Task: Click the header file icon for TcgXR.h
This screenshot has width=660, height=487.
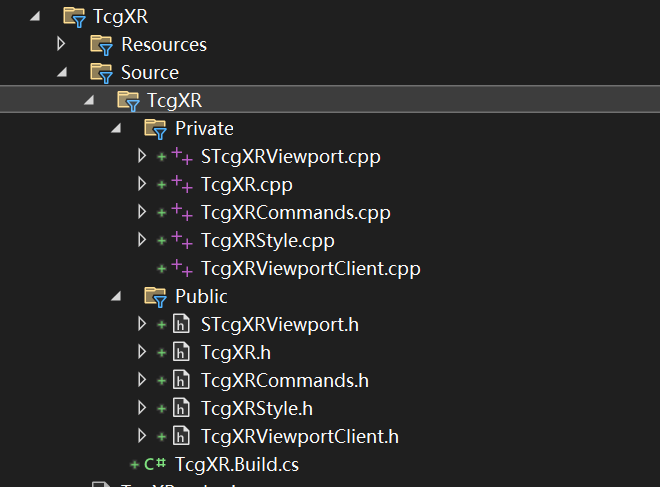Action: coord(181,352)
